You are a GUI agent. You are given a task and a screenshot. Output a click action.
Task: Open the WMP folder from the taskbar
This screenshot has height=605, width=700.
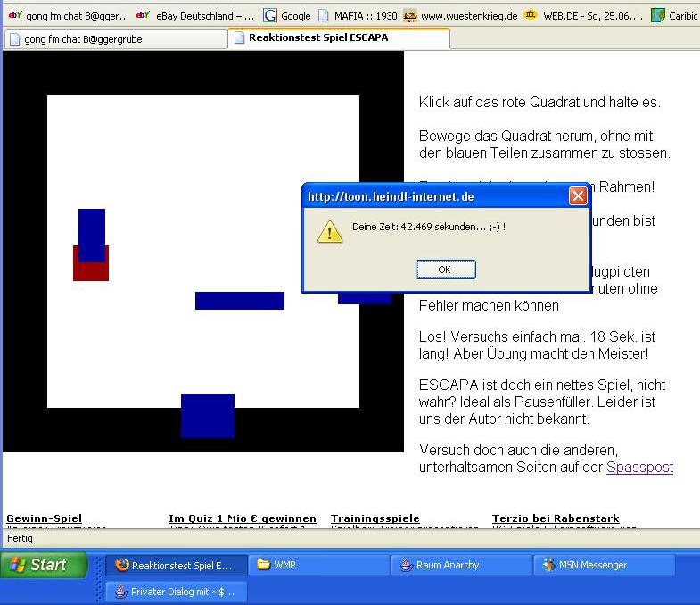click(319, 565)
